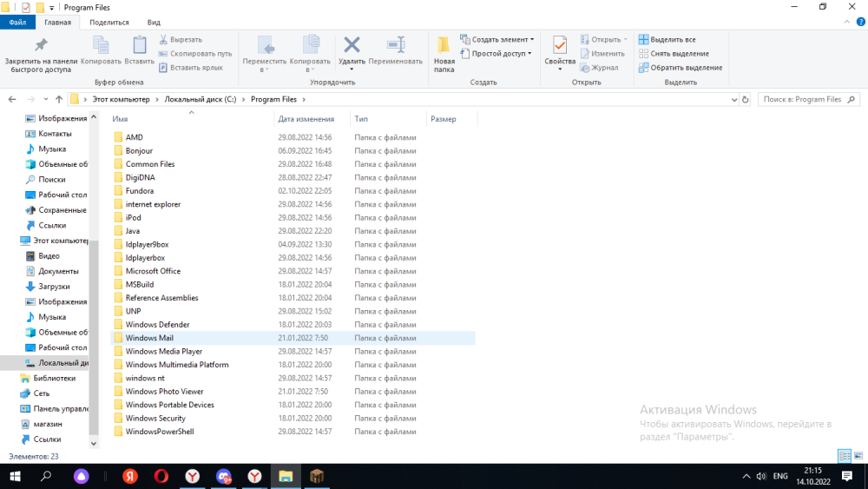Refresh the folder view
The height and width of the screenshot is (489, 868).
point(745,100)
